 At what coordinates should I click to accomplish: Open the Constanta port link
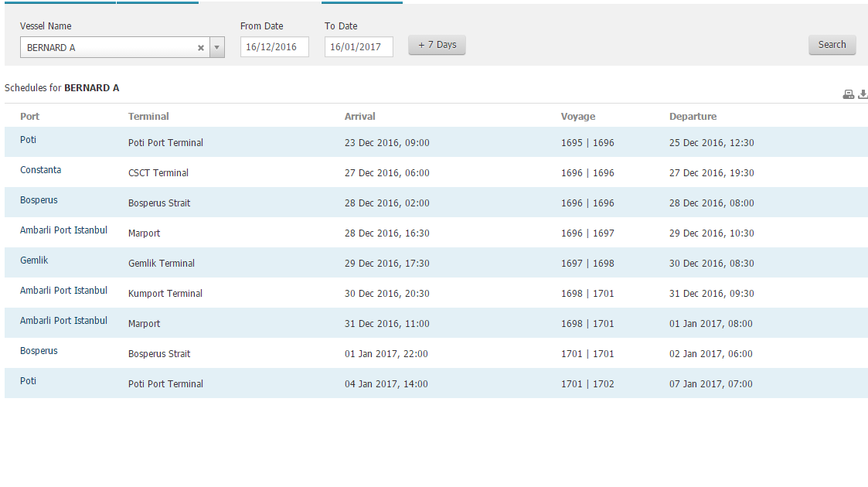40,170
